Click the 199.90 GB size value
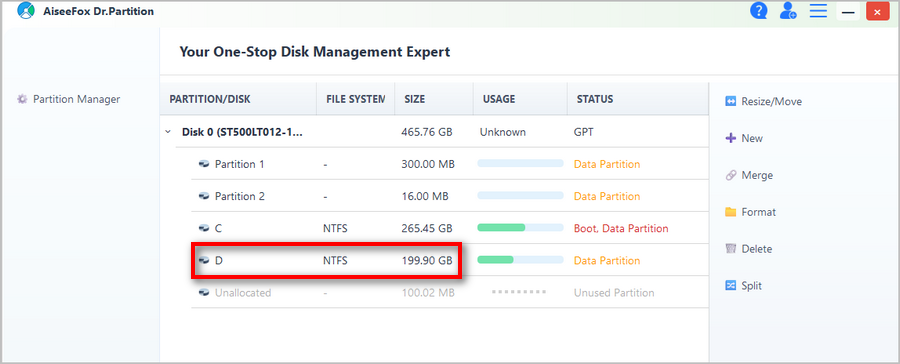The image size is (900, 364). [x=426, y=261]
